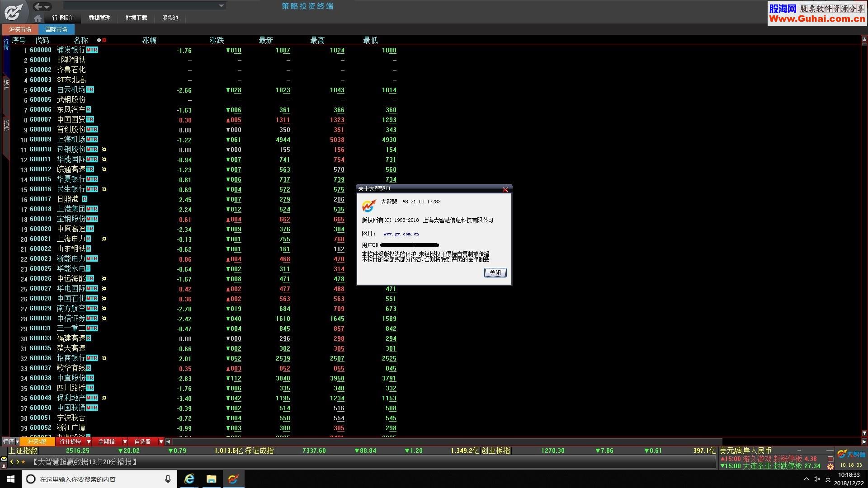Sort by the 最低 column header
The image size is (868, 488).
(370, 40)
